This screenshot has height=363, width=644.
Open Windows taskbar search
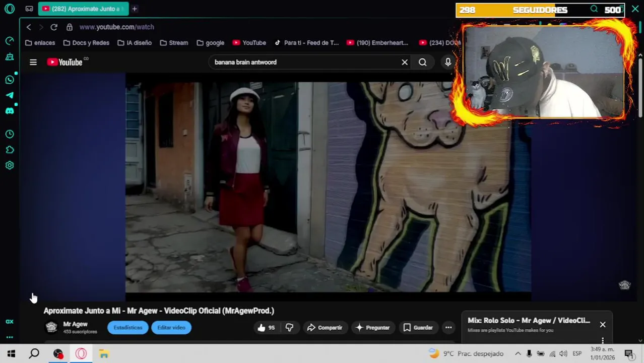tap(34, 354)
